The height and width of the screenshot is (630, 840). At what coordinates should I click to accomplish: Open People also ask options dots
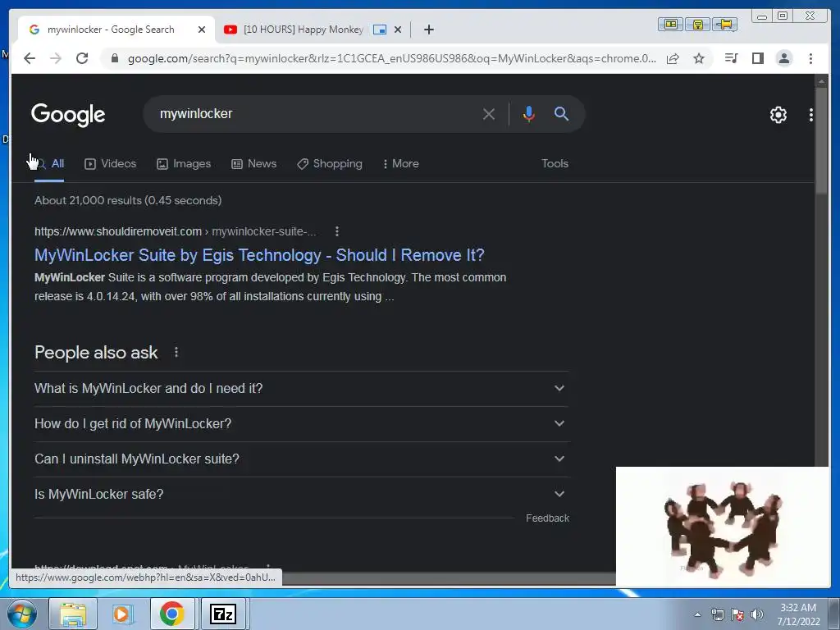(176, 352)
